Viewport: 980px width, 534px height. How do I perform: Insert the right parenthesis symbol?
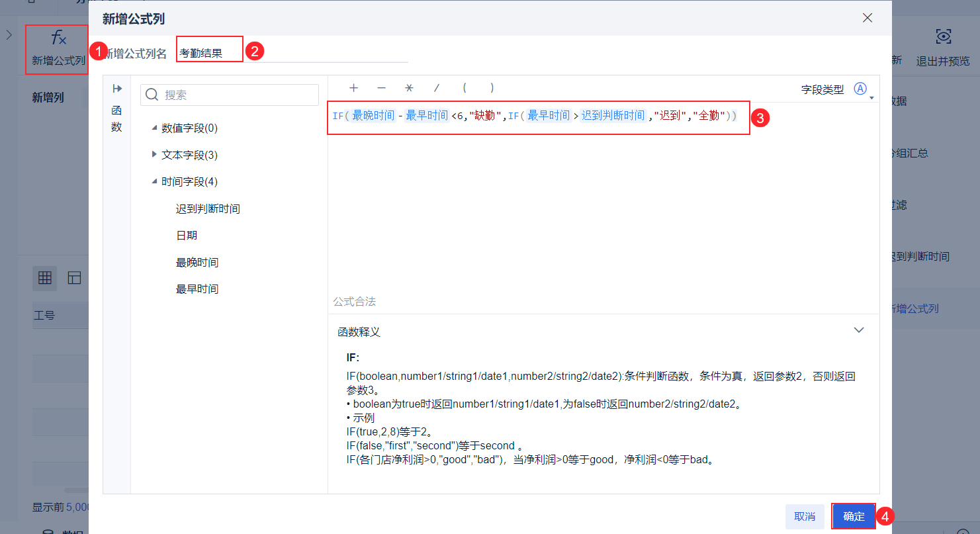click(x=492, y=88)
